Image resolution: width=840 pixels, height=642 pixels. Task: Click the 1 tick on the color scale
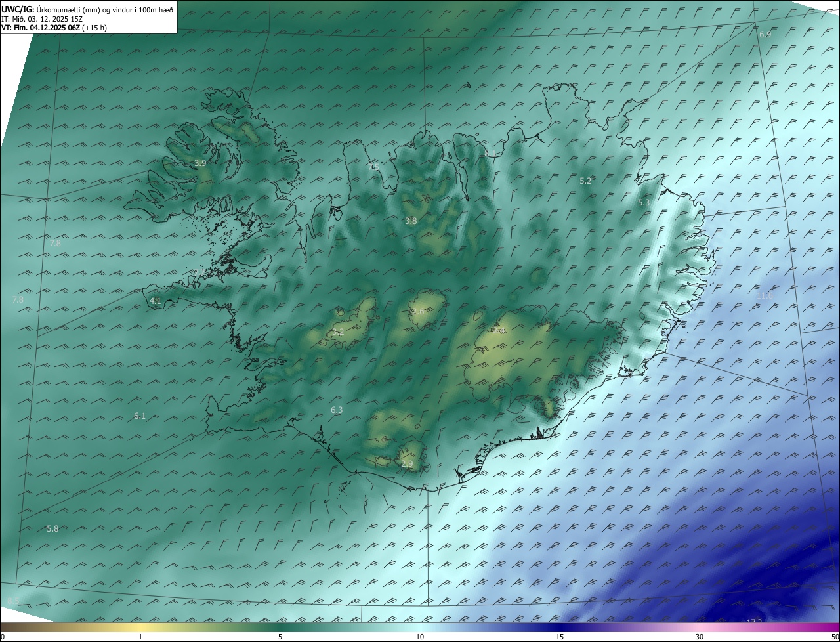pyautogui.click(x=140, y=637)
